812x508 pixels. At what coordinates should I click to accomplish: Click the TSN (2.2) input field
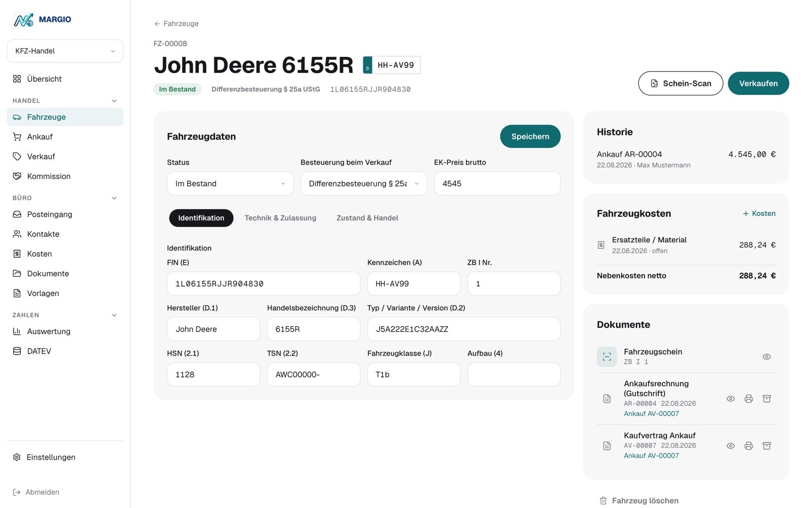(314, 374)
